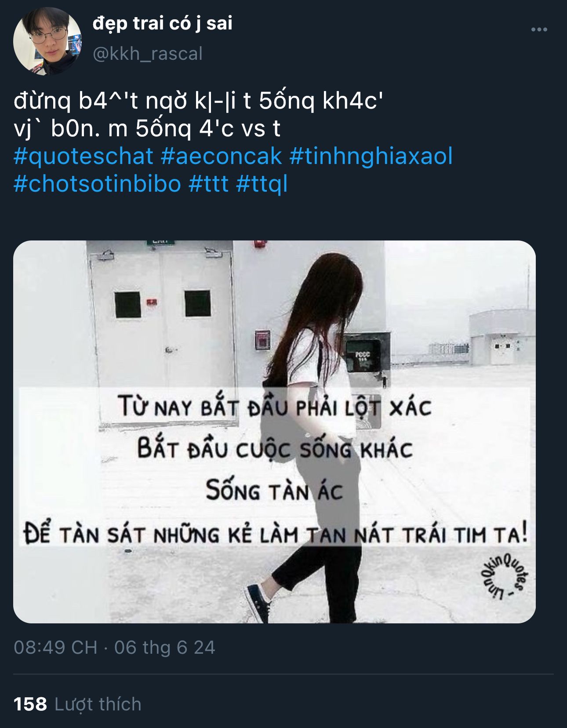The width and height of the screenshot is (567, 728).
Task: Open the author's profile picture
Action: coord(47,41)
